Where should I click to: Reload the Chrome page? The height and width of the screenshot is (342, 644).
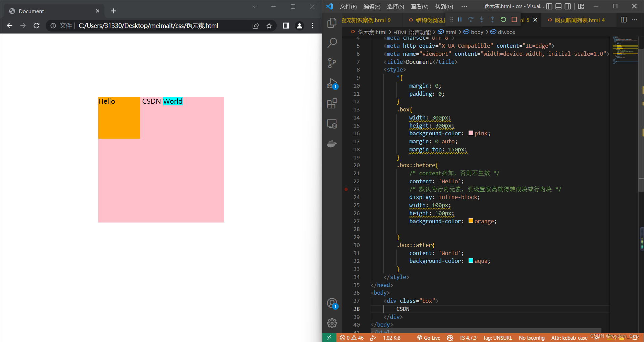(37, 26)
